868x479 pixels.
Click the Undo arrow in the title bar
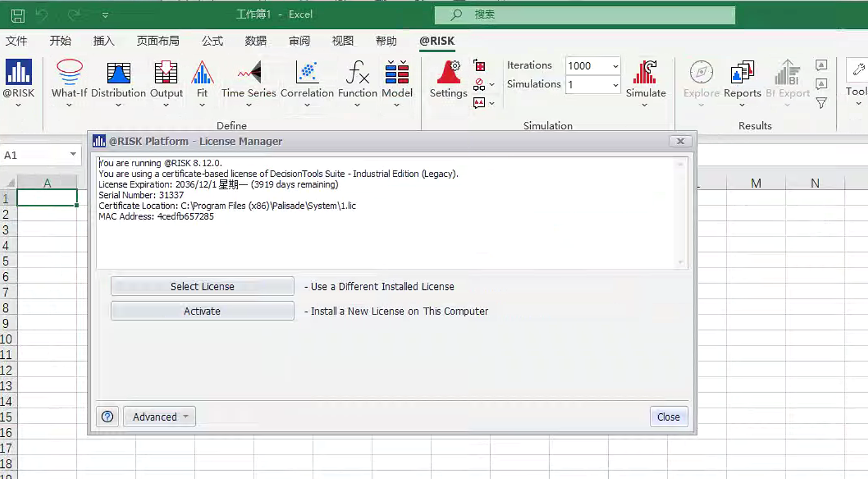point(43,15)
